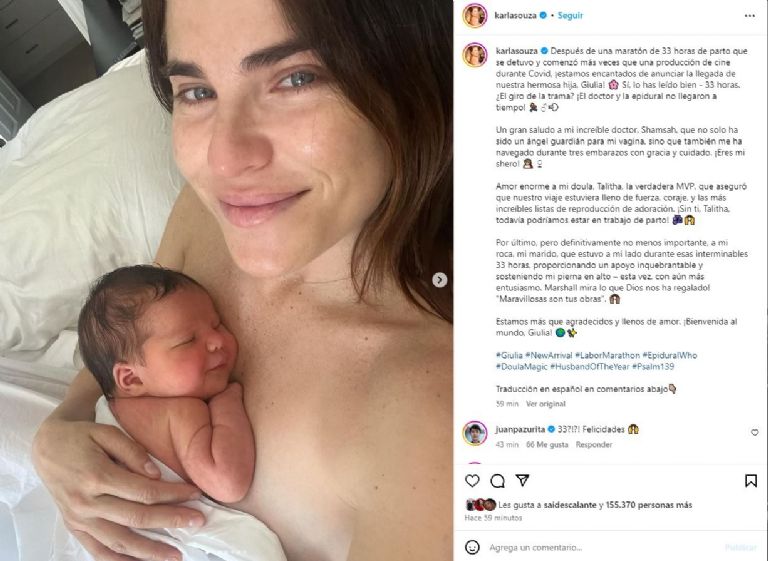Open comments with the speech bubble icon
768x561 pixels.
coord(498,481)
